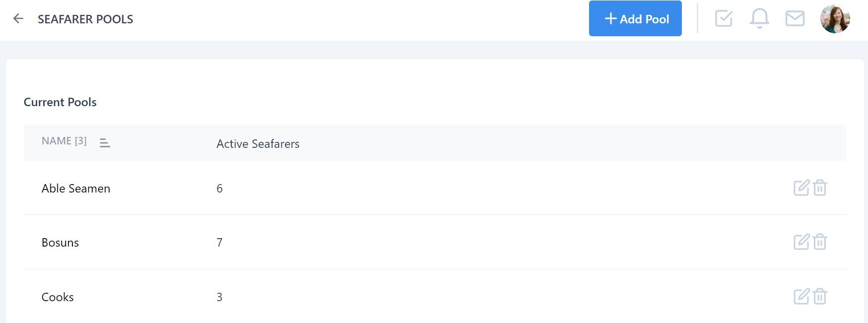Open the tasks checklist icon
Image resolution: width=868 pixels, height=323 pixels.
pyautogui.click(x=724, y=19)
